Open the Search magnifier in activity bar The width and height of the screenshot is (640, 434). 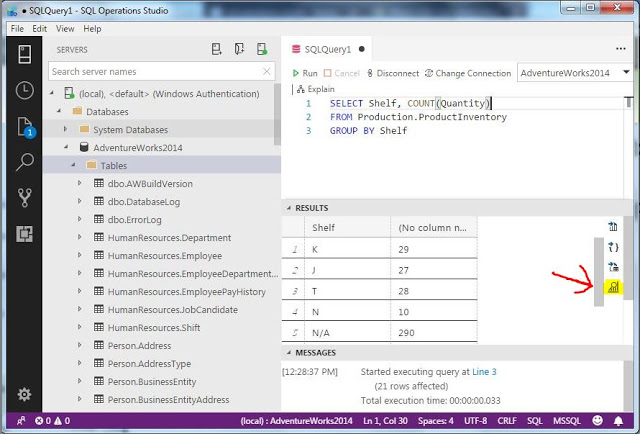pyautogui.click(x=24, y=162)
